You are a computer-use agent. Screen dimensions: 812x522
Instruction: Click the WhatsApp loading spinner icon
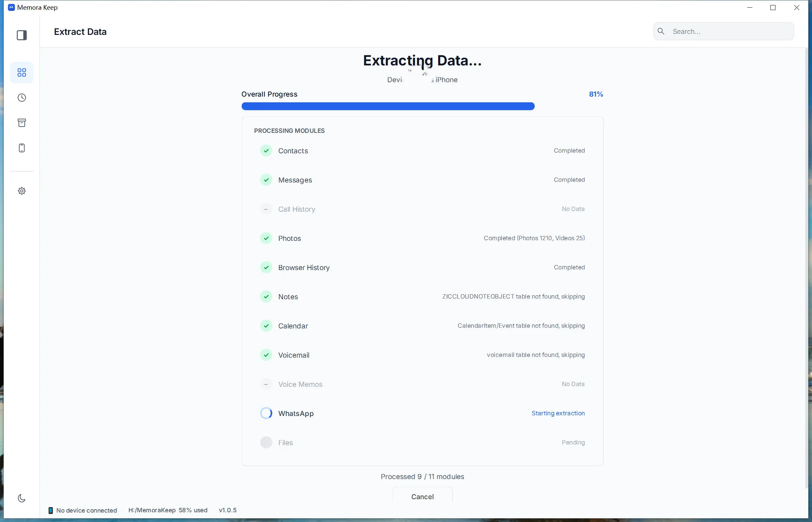[266, 413]
